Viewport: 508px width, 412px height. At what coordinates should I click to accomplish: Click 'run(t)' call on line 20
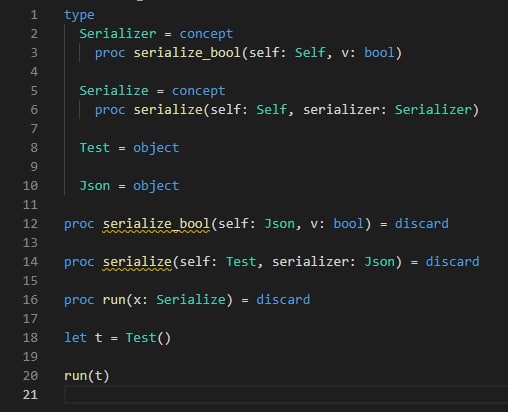pos(87,376)
